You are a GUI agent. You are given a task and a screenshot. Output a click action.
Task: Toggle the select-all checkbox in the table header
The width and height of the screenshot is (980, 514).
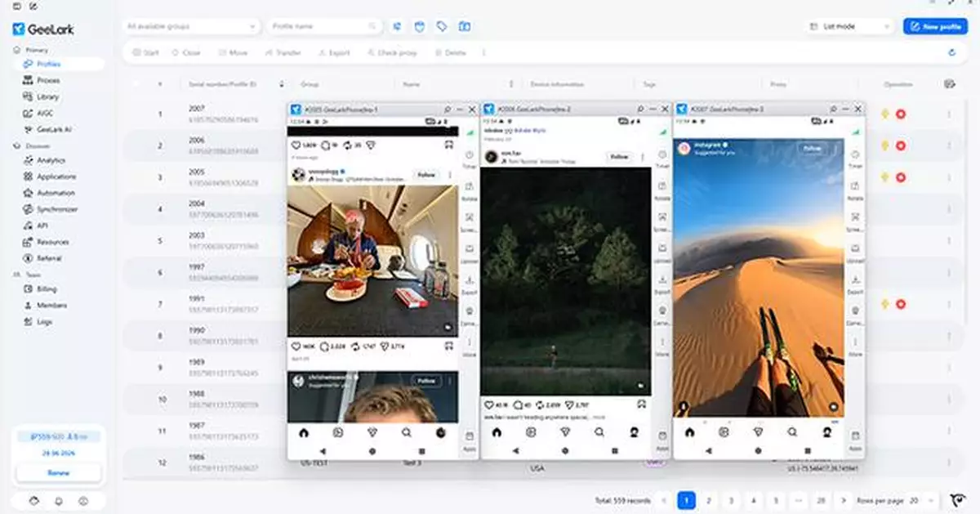[x=136, y=84]
